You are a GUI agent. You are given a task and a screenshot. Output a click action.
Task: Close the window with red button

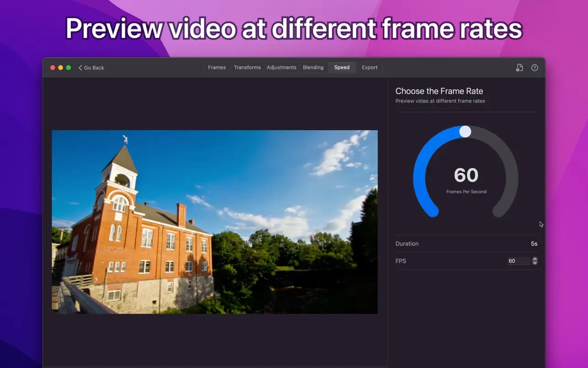click(x=53, y=68)
